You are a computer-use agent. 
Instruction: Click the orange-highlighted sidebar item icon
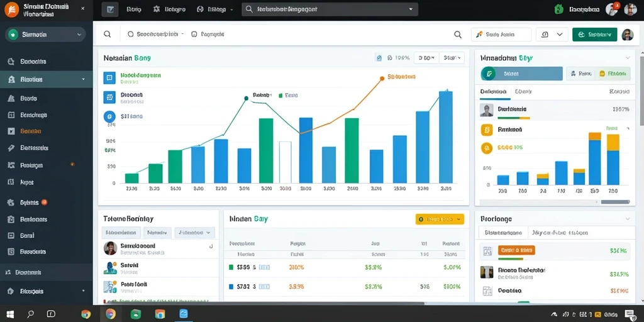pos(11,131)
